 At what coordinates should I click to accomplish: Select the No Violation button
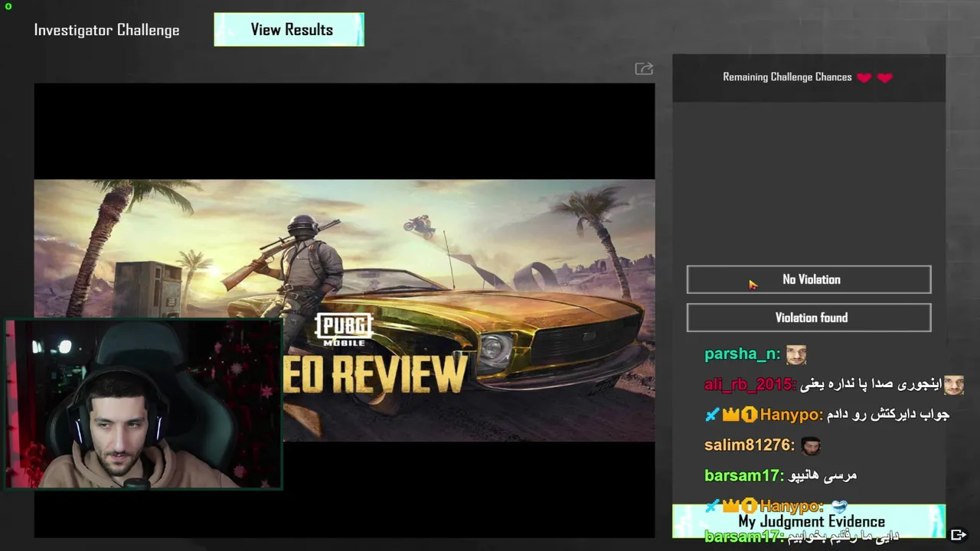point(808,279)
